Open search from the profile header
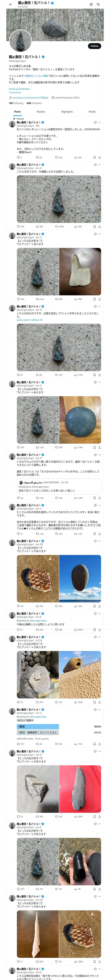The height and width of the screenshot is (980, 110). pyautogui.click(x=98, y=5)
